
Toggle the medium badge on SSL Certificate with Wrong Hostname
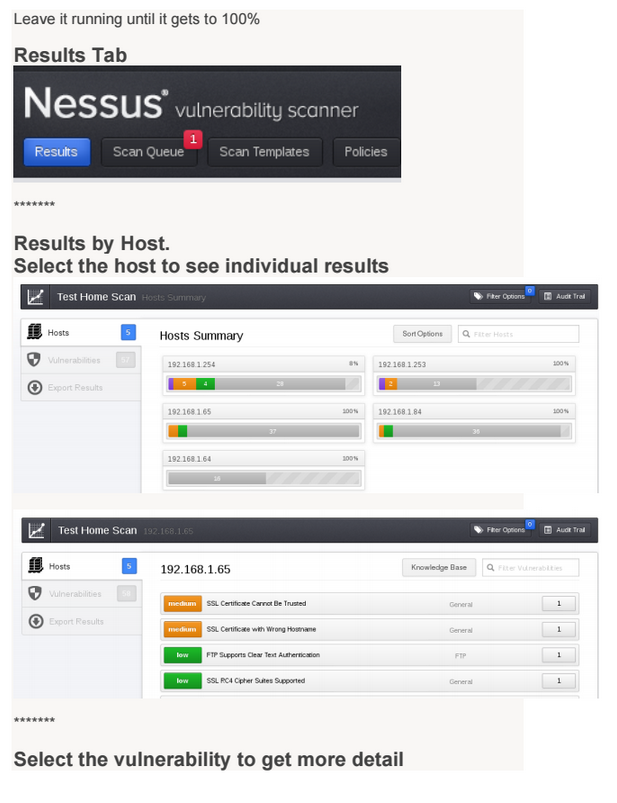click(x=182, y=629)
